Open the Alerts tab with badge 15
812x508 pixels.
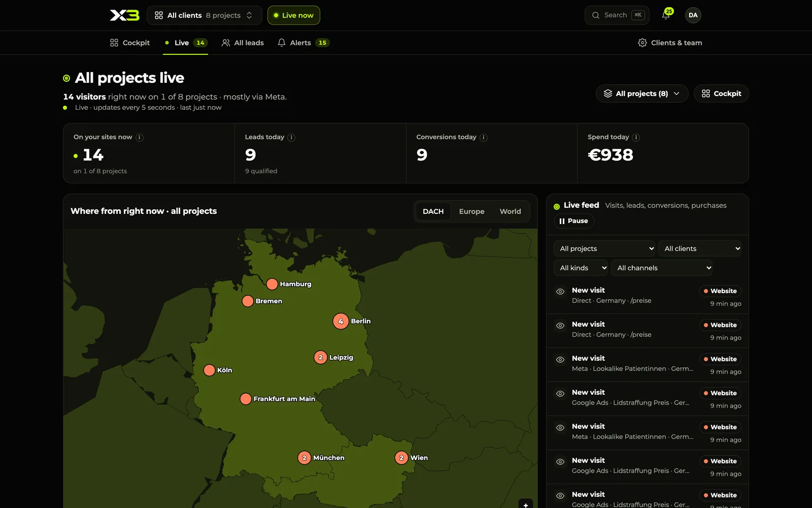coord(303,43)
